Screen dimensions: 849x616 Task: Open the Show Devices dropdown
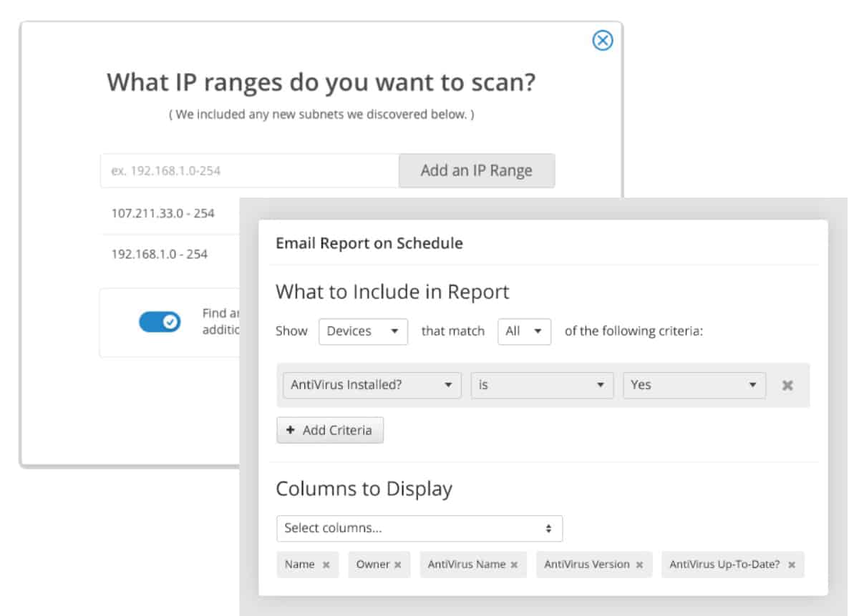click(363, 331)
